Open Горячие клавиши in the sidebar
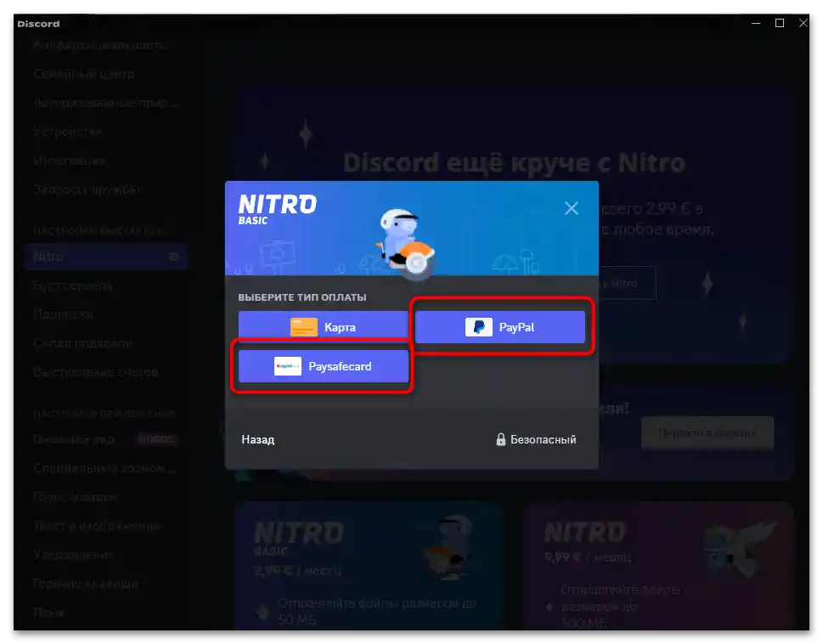This screenshot has height=644, width=823. [x=86, y=584]
